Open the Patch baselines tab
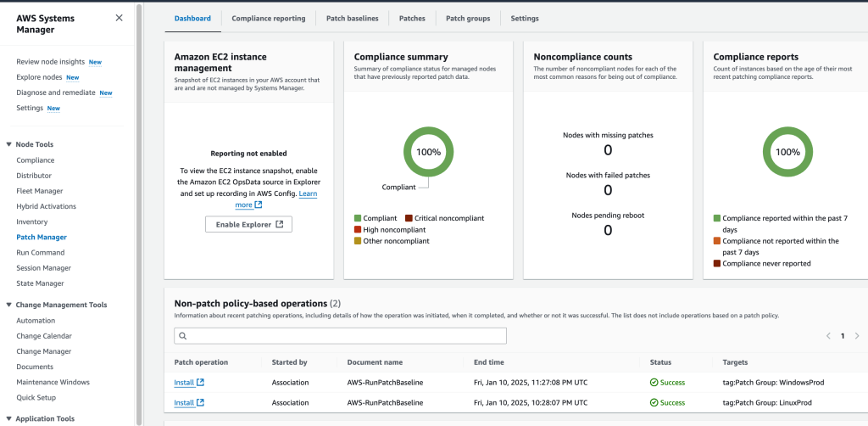 (x=352, y=18)
